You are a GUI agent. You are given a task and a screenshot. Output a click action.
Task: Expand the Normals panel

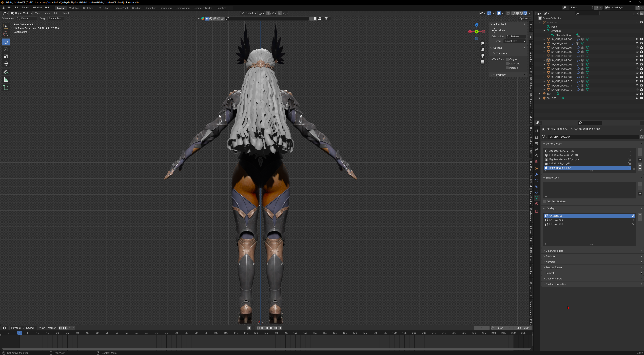550,262
